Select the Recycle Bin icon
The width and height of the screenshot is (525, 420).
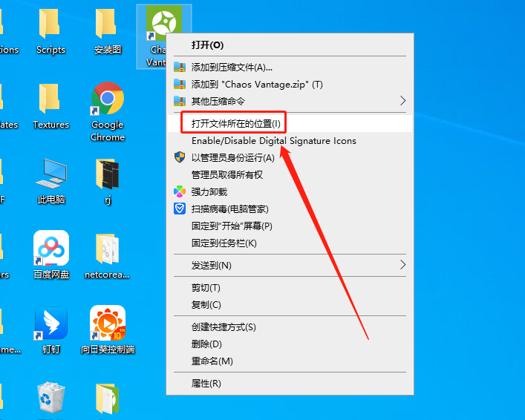[51, 399]
